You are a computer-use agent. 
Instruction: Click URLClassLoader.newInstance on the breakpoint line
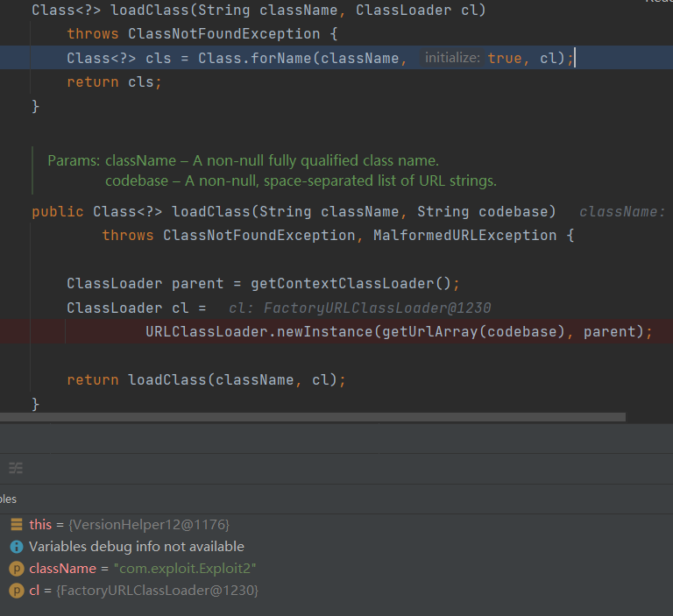[x=259, y=332]
